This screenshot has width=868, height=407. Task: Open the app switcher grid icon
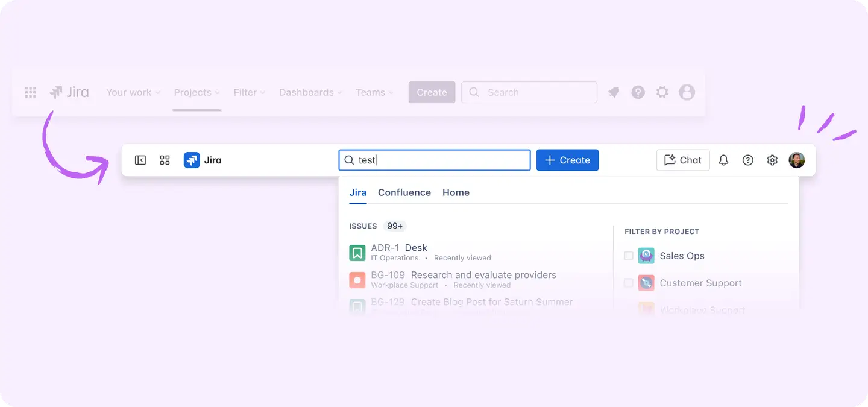[x=165, y=160]
